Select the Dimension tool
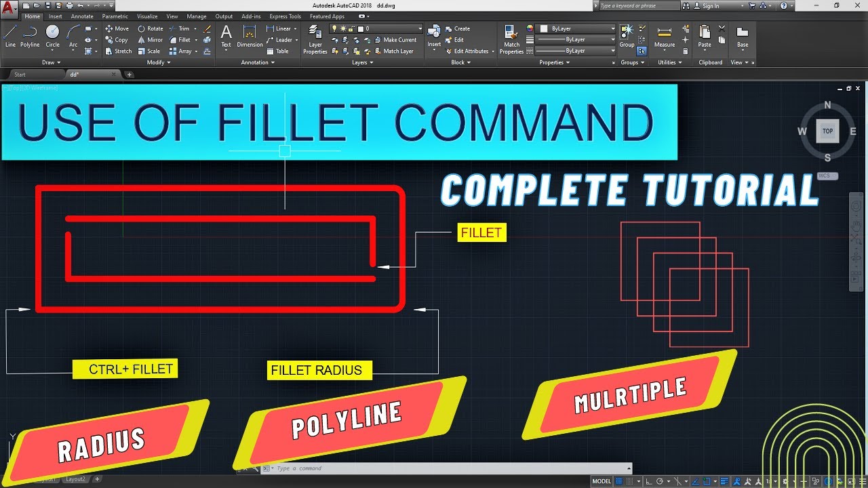The height and width of the screenshot is (488, 868). 250,36
